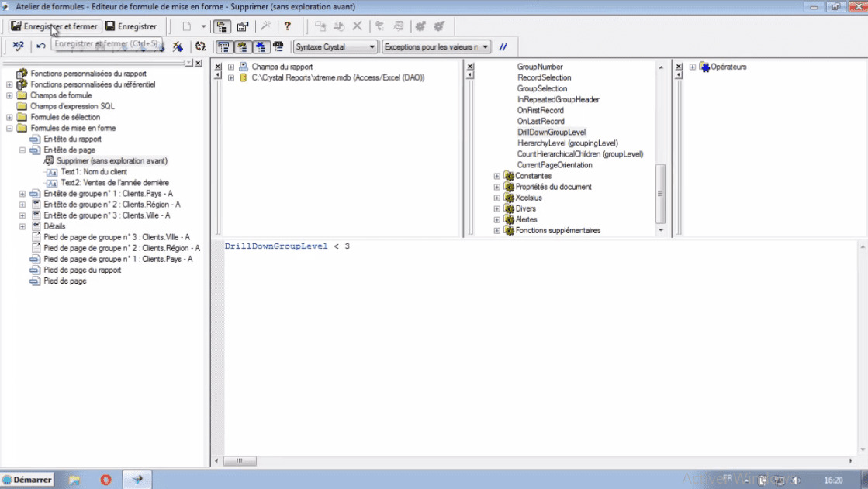Toggle the operator tree panel button
This screenshot has width=868, height=489.
[260, 46]
